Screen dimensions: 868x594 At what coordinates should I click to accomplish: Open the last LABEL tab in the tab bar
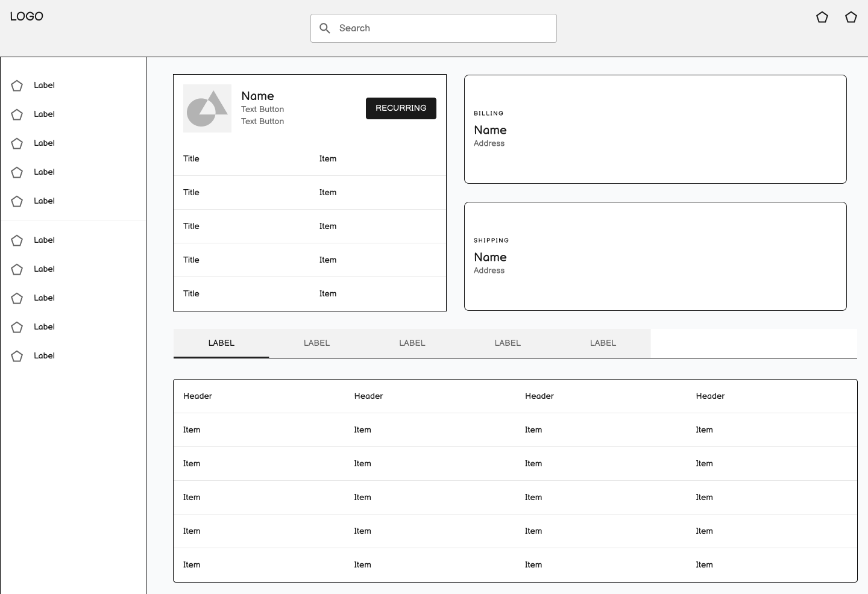point(603,343)
